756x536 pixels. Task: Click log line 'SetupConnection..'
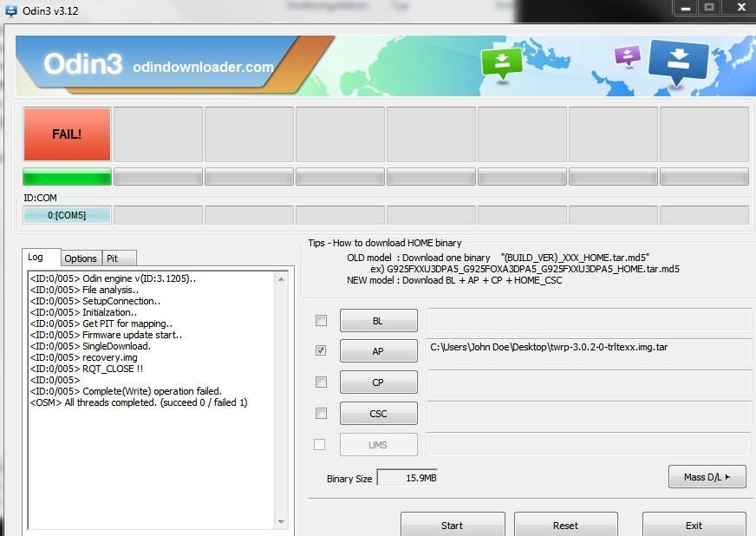coord(95,301)
